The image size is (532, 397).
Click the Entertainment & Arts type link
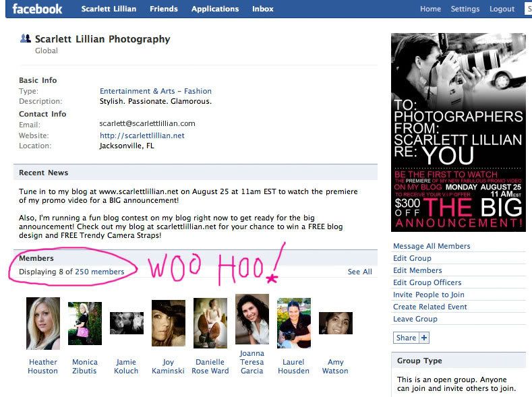click(x=137, y=91)
